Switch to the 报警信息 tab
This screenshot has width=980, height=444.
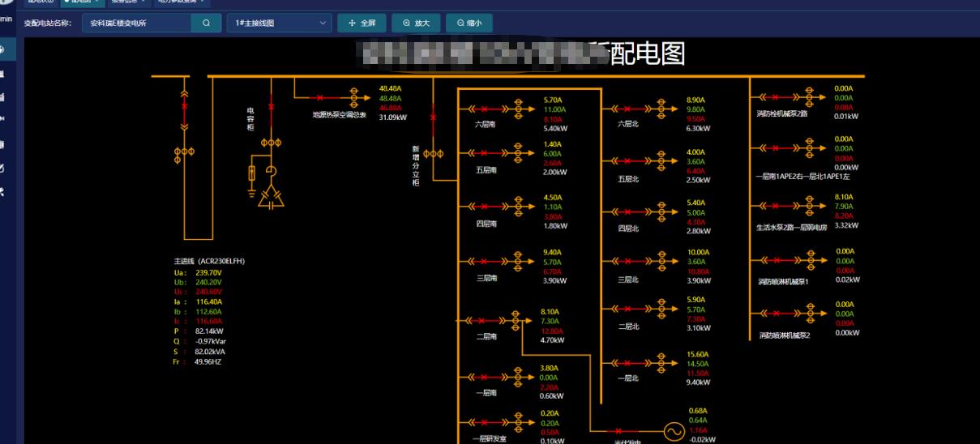point(127,2)
